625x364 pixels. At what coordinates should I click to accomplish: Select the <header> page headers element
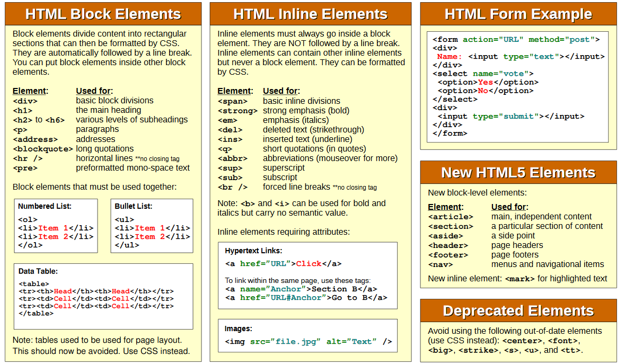[x=448, y=245]
